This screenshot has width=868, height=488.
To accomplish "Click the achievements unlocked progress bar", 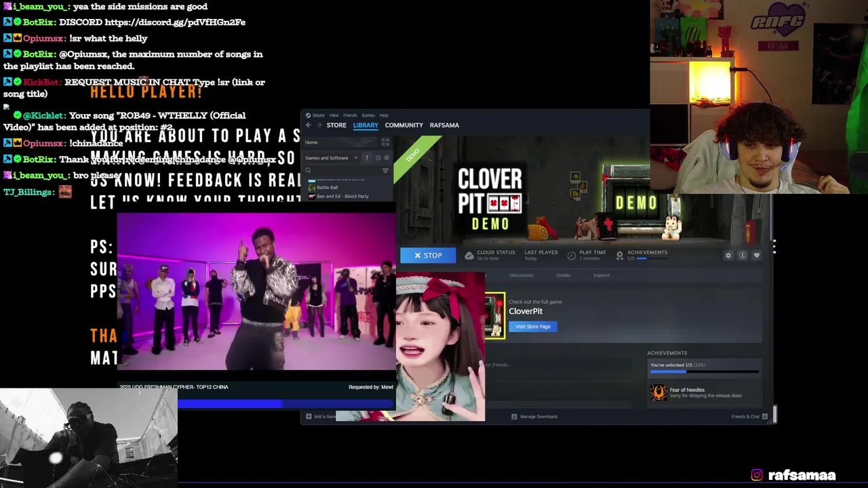I will tap(705, 371).
